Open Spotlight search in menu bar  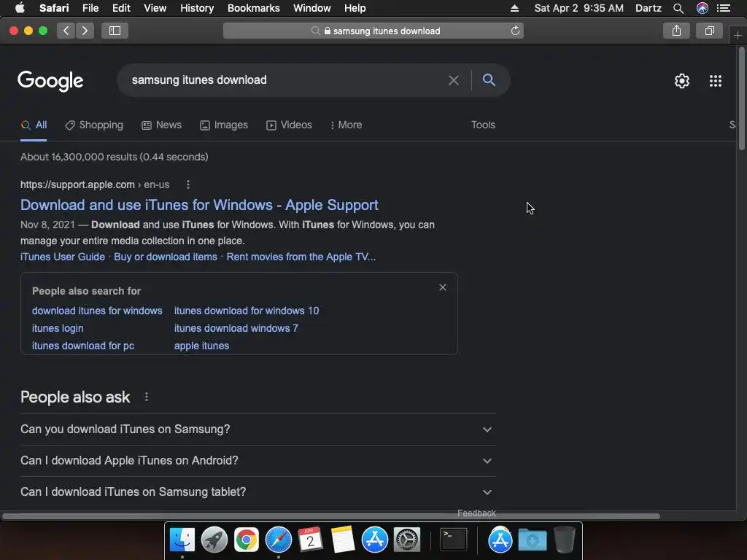click(x=678, y=8)
